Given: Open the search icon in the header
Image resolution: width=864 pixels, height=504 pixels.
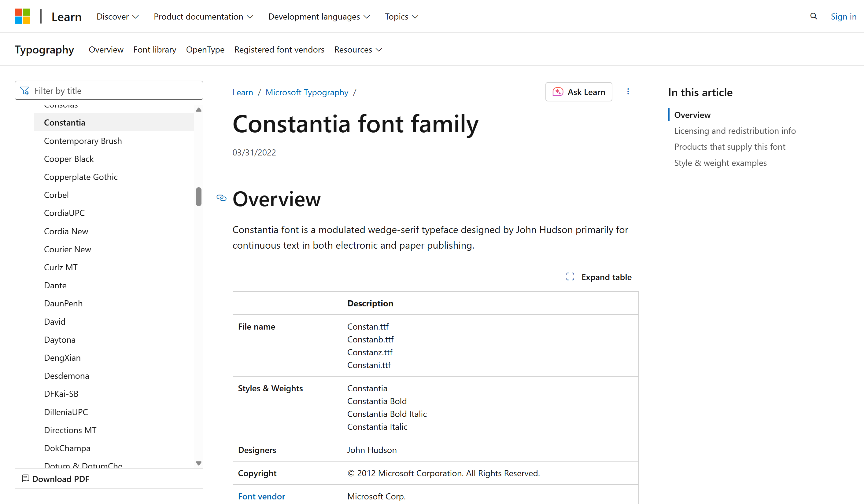Looking at the screenshot, I should [x=813, y=16].
